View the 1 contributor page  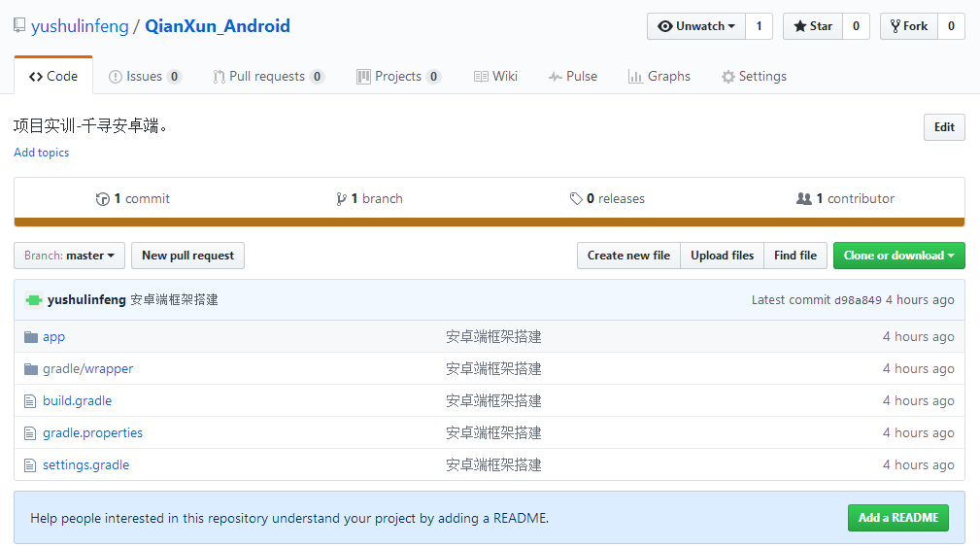[x=845, y=199]
